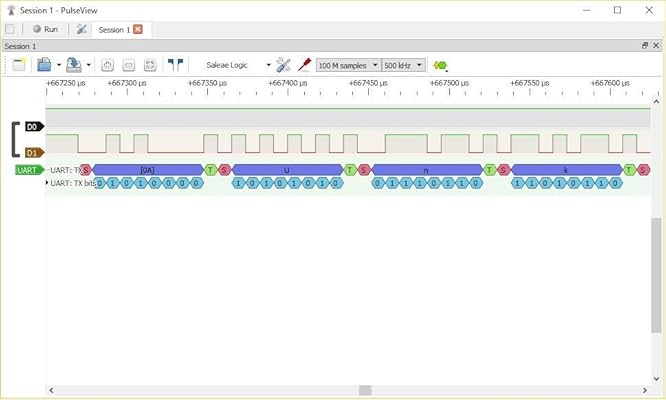Click the Save capture icon

(x=74, y=65)
